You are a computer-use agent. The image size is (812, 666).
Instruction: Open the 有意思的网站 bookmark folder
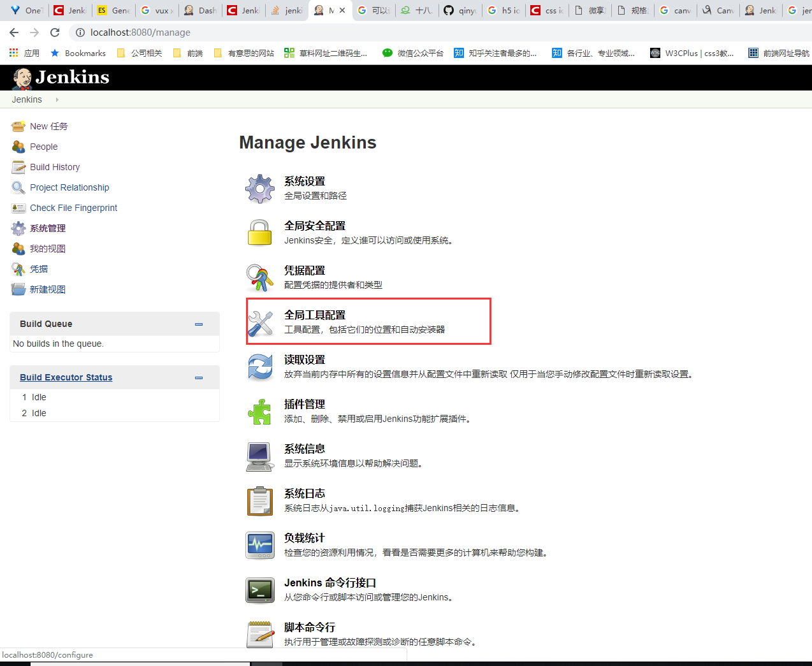(x=244, y=53)
